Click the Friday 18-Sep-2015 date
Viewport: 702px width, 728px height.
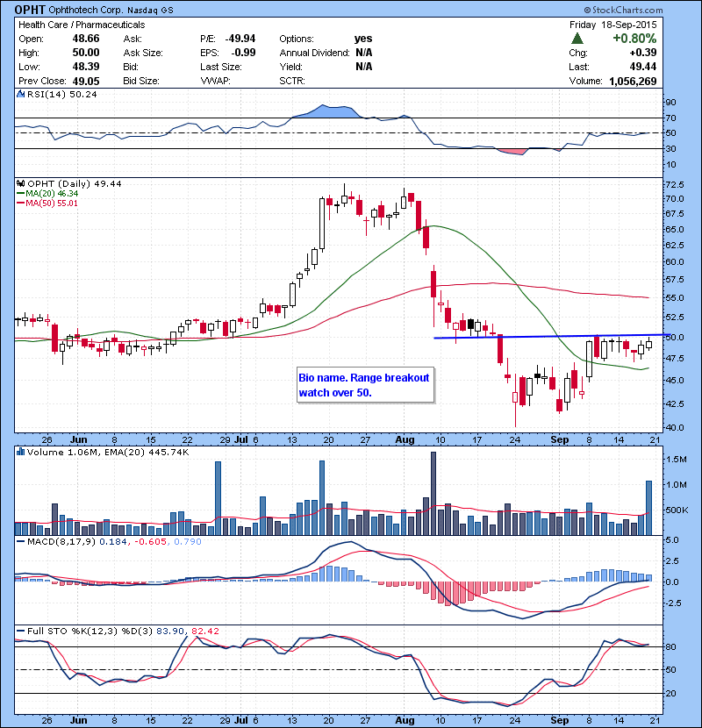pos(613,25)
